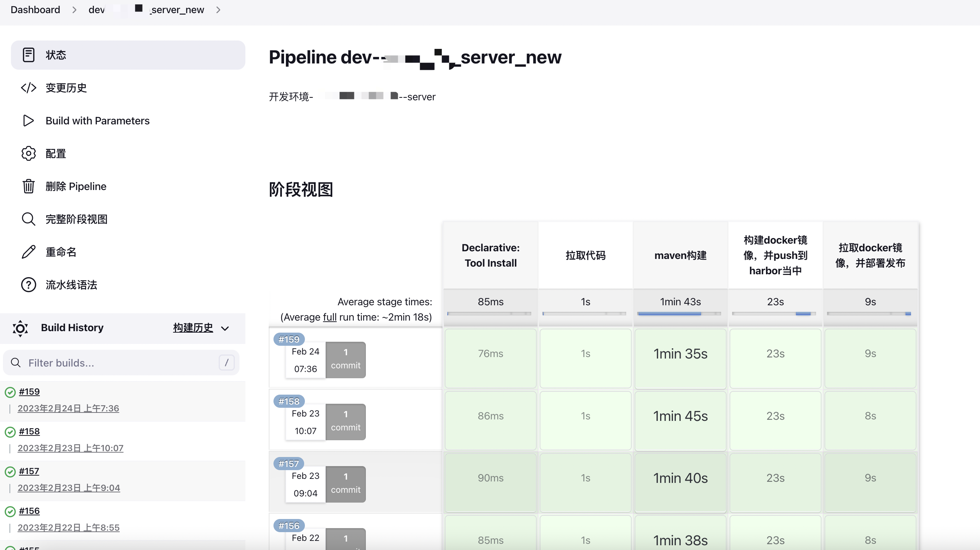Go to Dashboard breadcrumb link

click(x=35, y=10)
